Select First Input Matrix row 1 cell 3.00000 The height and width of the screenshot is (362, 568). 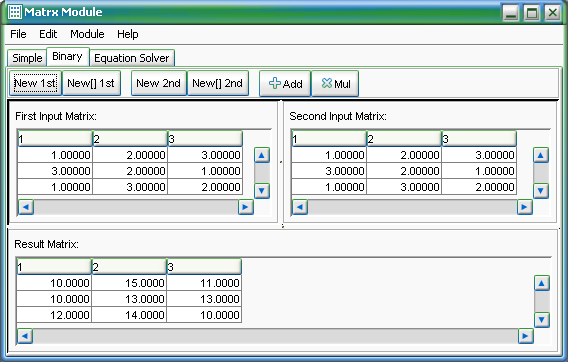pos(205,155)
